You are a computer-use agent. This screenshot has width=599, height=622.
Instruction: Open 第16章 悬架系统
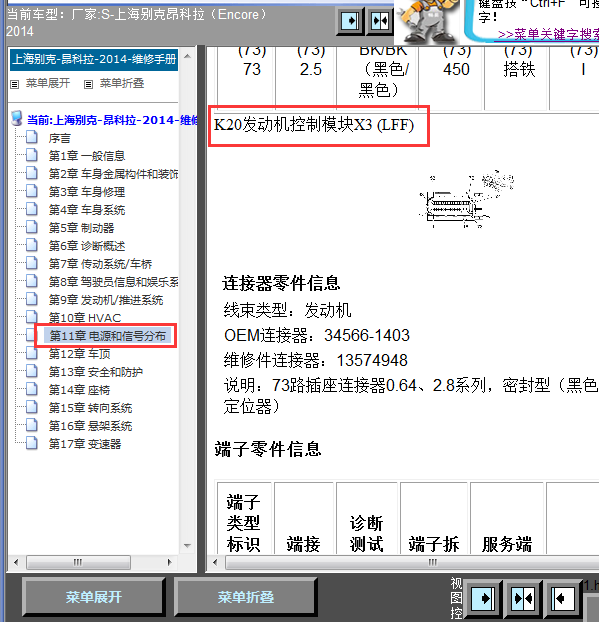click(x=90, y=426)
